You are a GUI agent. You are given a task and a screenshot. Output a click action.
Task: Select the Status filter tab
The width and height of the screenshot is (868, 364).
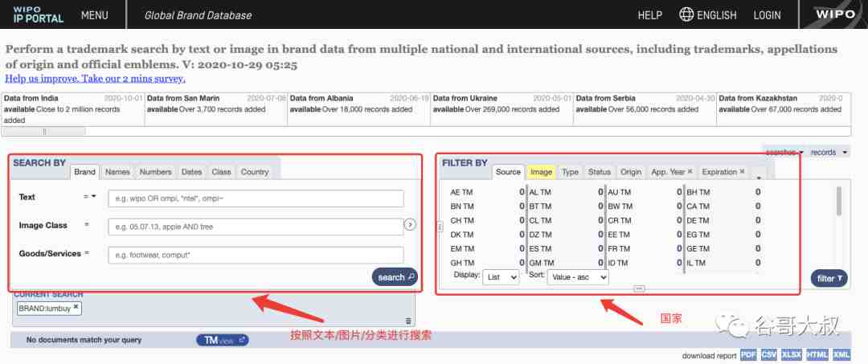click(x=599, y=172)
